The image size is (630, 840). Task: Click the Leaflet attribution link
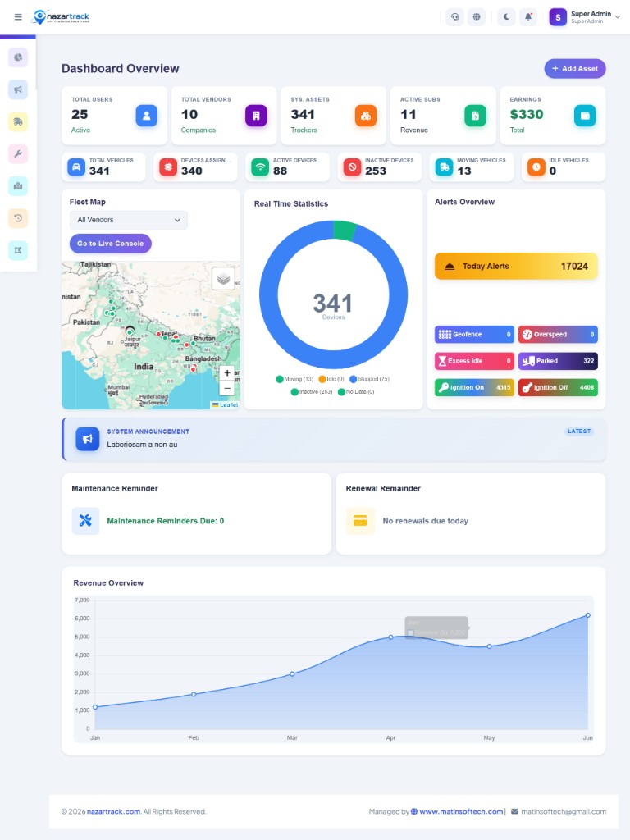229,405
